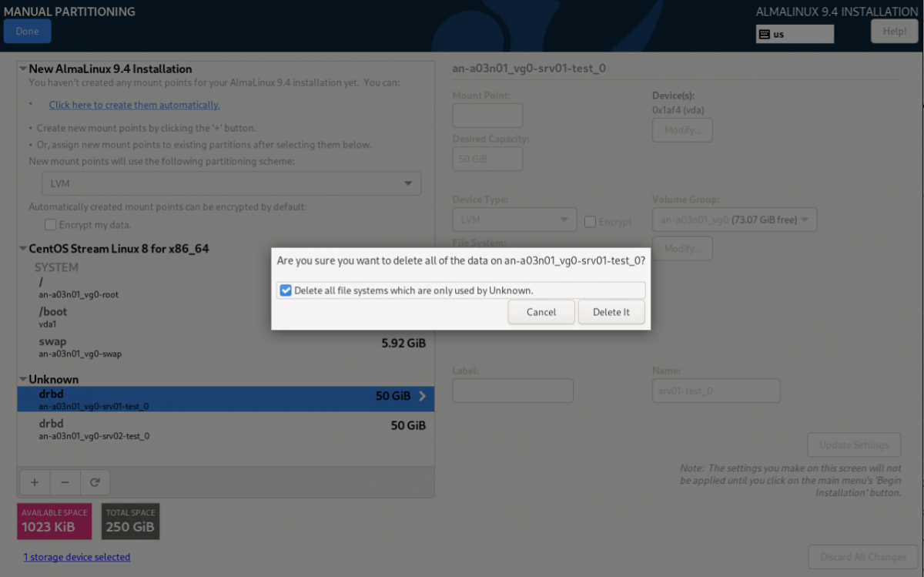Collapse the CentOS Stream Linux 8 section
The image size is (924, 577).
[x=22, y=249]
